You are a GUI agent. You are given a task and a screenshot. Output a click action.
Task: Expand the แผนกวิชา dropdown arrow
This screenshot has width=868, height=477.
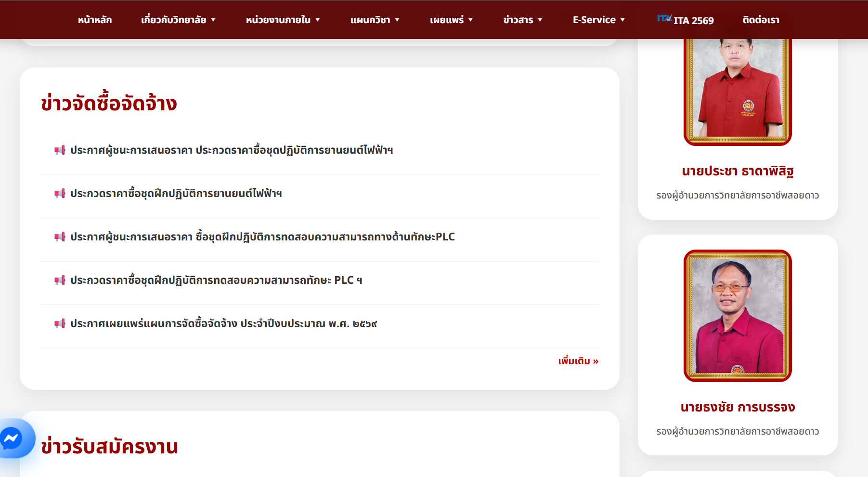[x=397, y=20]
